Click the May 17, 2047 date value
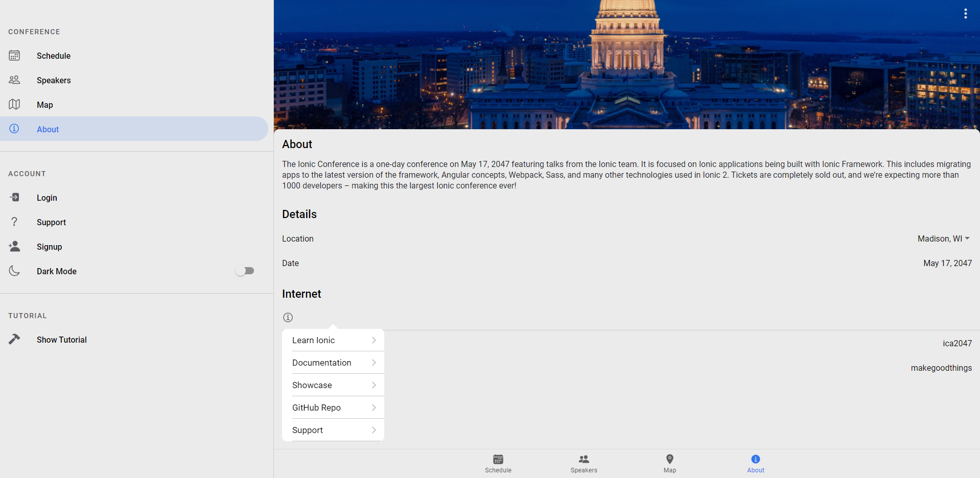Viewport: 980px width, 478px height. click(947, 263)
